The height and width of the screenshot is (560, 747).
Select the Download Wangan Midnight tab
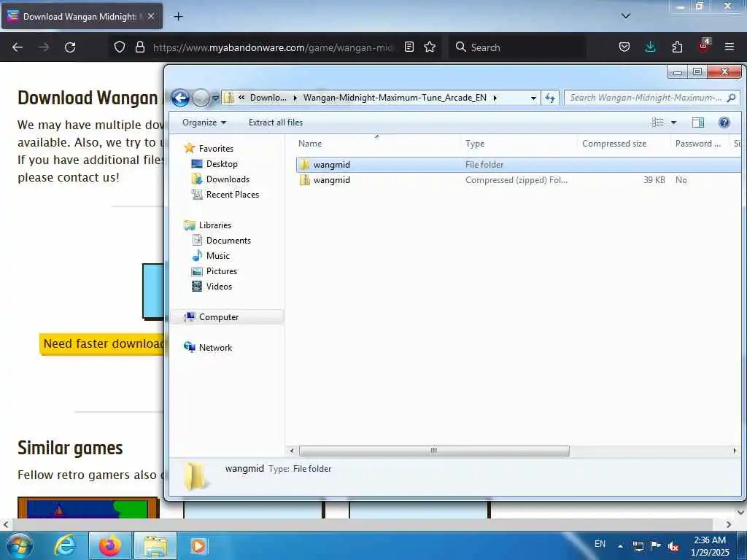(82, 16)
